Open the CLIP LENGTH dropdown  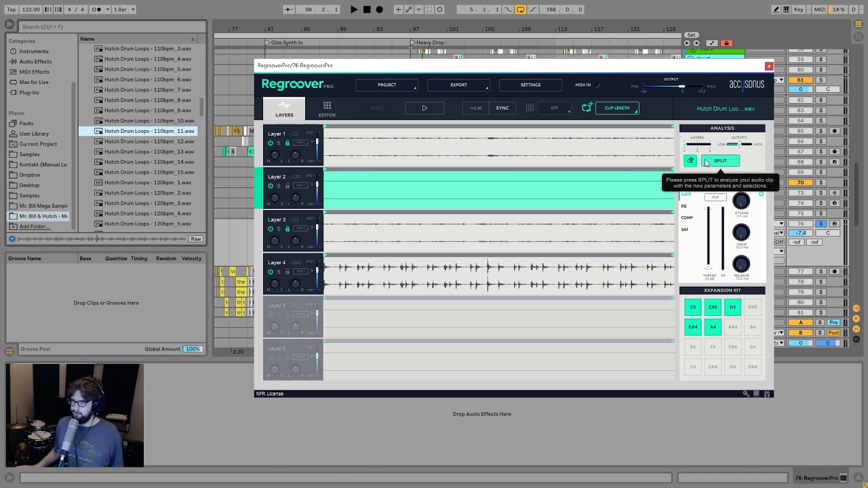point(617,108)
